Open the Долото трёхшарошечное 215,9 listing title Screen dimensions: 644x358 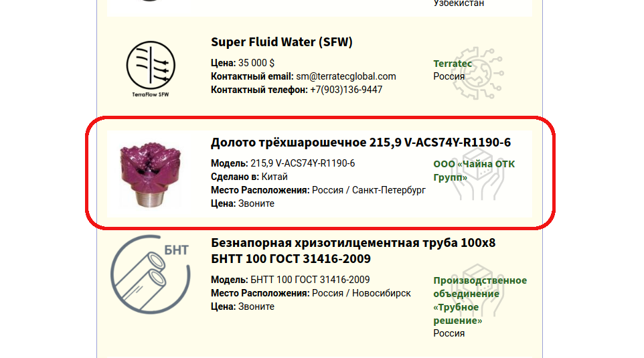(x=361, y=143)
